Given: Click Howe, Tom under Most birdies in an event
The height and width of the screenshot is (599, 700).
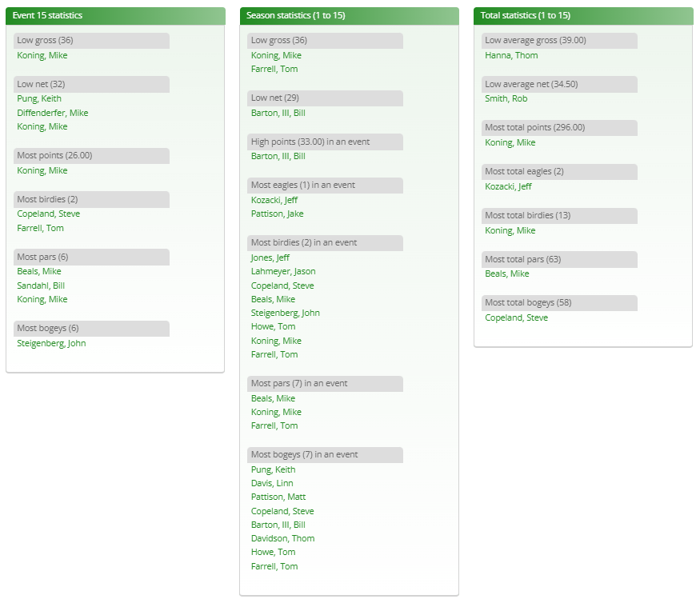Looking at the screenshot, I should pos(274,327).
